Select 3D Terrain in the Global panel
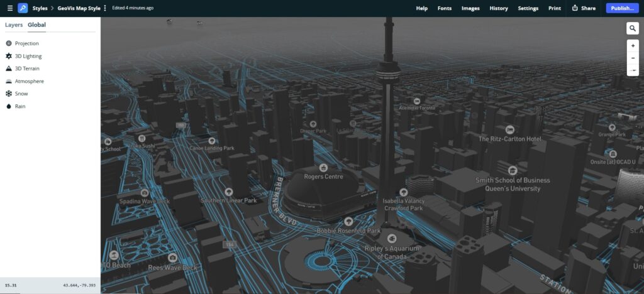Viewport: 644px width, 294px height. click(28, 68)
